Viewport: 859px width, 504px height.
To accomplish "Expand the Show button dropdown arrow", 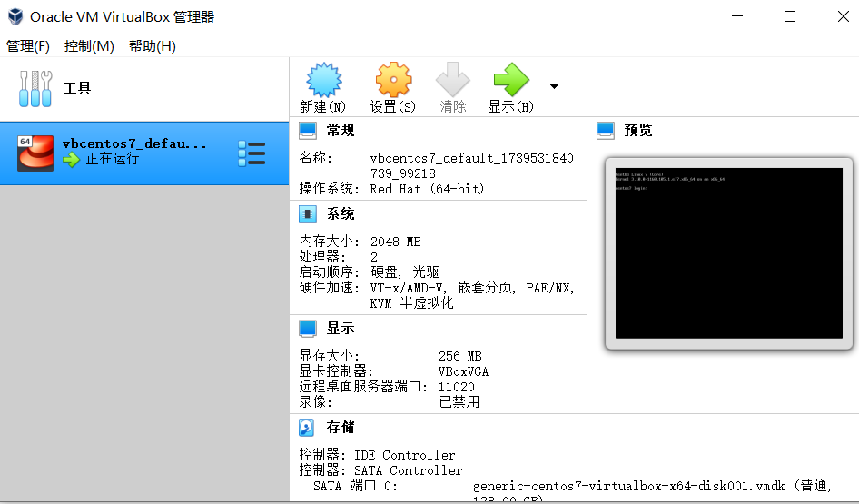I will (554, 86).
